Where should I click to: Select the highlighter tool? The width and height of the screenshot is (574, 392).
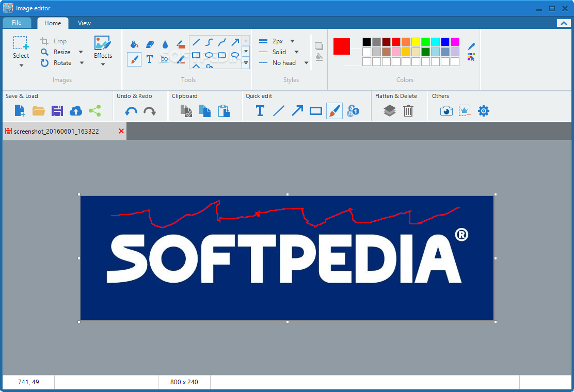181,44
